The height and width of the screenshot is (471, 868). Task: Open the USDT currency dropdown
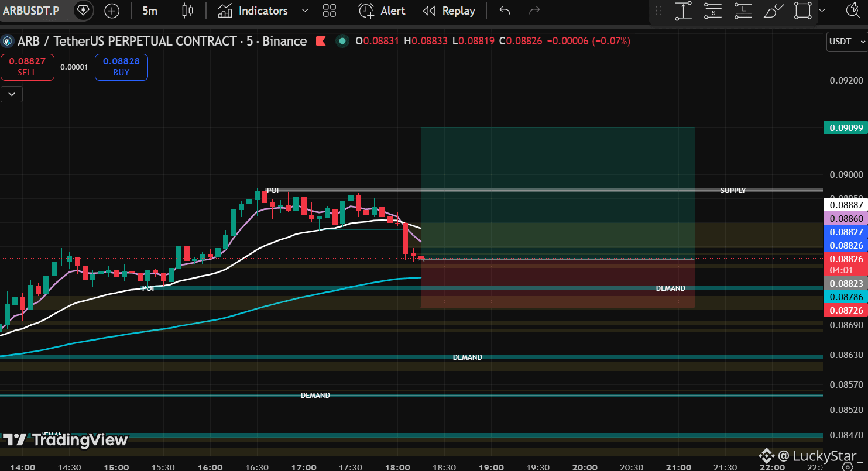coord(847,42)
